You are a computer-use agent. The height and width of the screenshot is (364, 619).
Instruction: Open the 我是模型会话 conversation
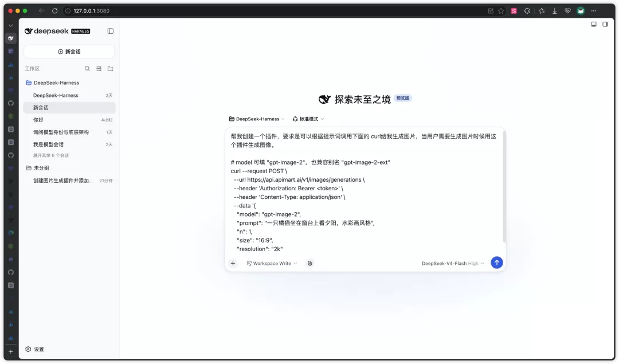click(69, 144)
